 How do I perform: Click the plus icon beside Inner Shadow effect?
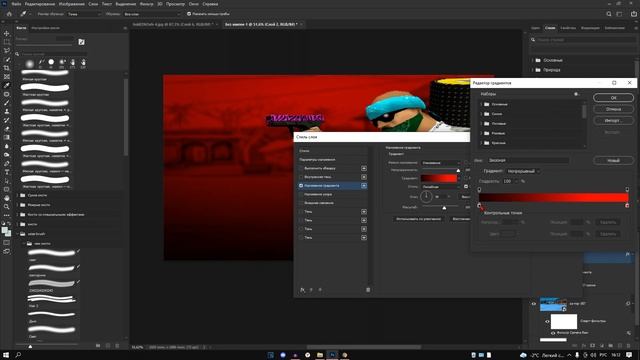364,177
